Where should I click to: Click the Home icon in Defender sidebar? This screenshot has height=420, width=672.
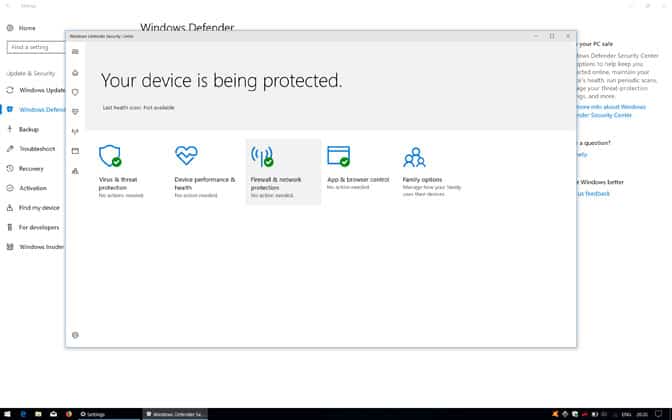75,72
